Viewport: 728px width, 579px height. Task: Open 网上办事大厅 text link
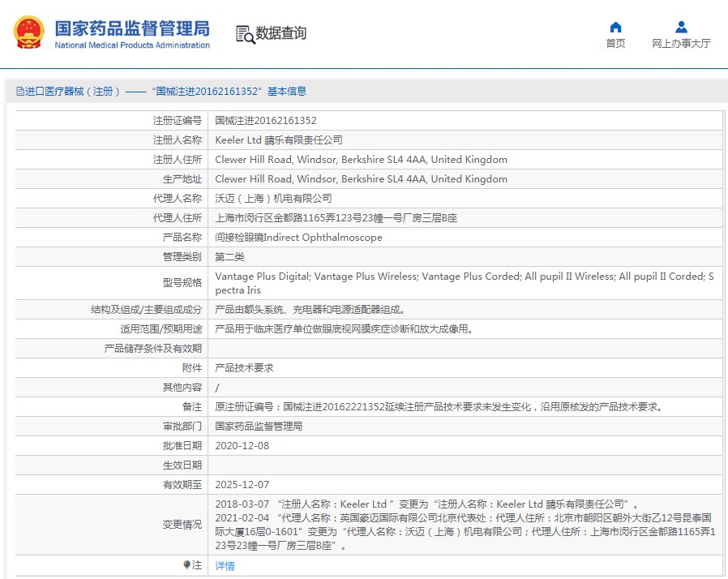(x=681, y=44)
